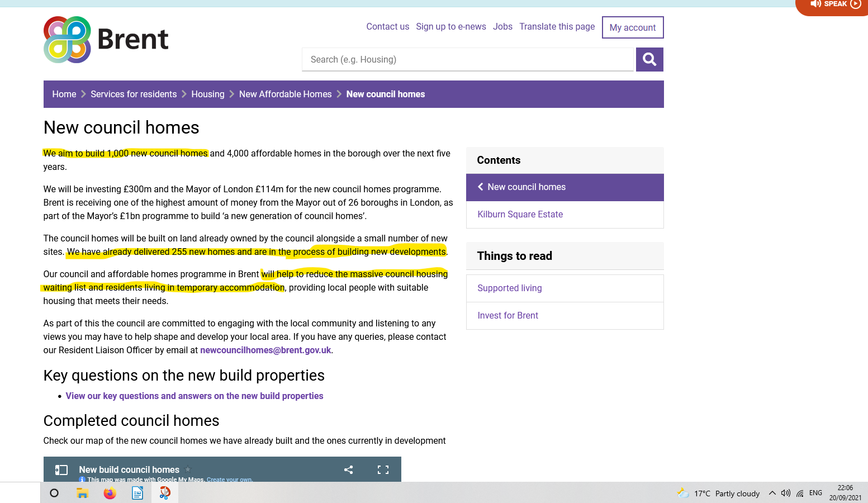The height and width of the screenshot is (503, 868).
Task: Select Translate this page option
Action: coord(557,26)
